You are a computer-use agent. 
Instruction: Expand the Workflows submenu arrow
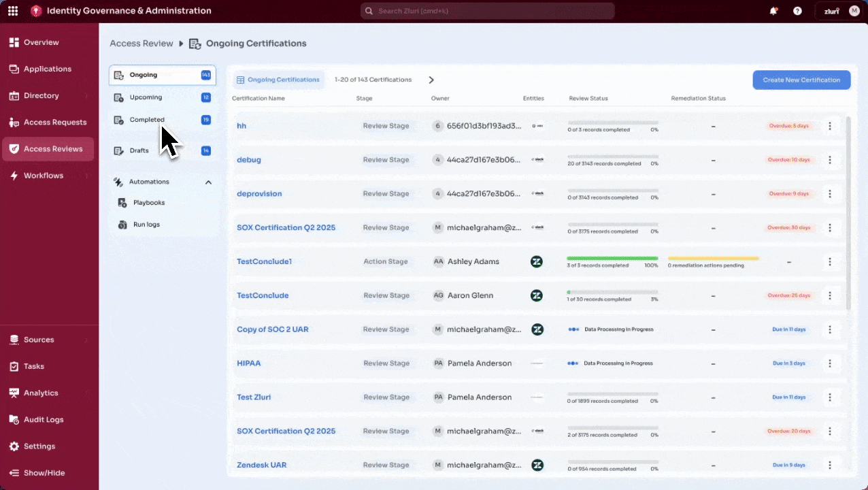coord(86,176)
